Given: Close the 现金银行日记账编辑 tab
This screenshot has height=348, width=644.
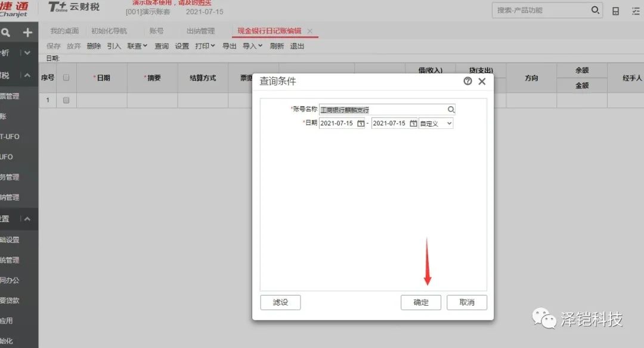Looking at the screenshot, I should (x=310, y=31).
